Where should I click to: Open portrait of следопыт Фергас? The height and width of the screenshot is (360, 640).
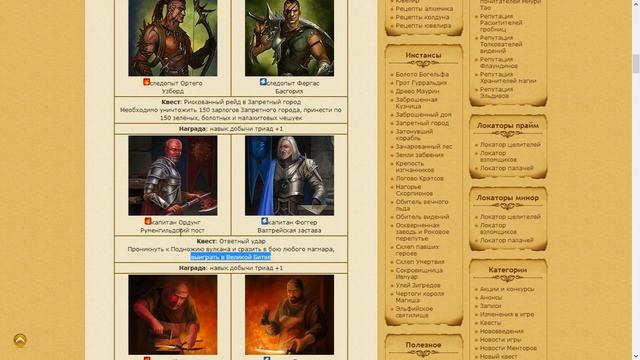pos(289,38)
